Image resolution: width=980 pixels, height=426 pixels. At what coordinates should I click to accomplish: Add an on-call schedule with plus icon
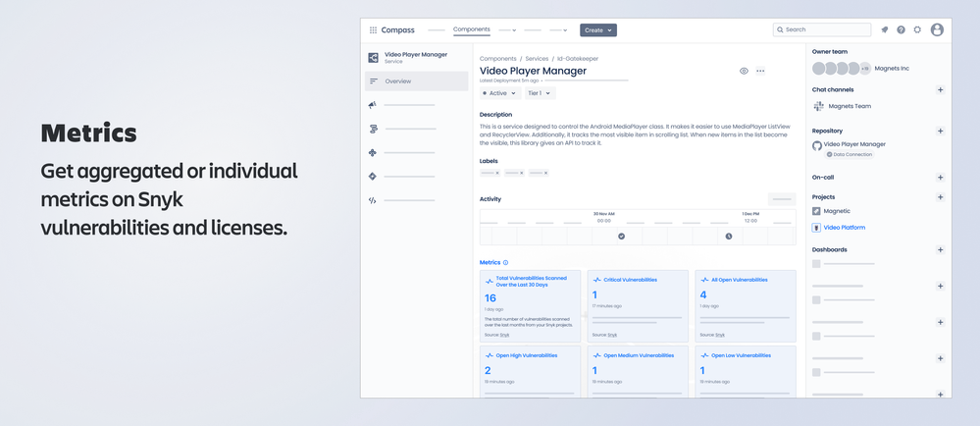click(940, 178)
